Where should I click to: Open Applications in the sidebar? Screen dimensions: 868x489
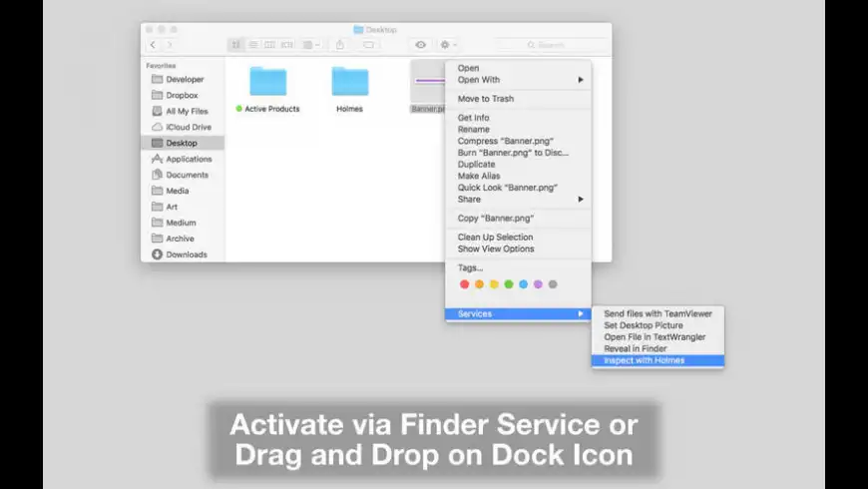click(x=183, y=159)
